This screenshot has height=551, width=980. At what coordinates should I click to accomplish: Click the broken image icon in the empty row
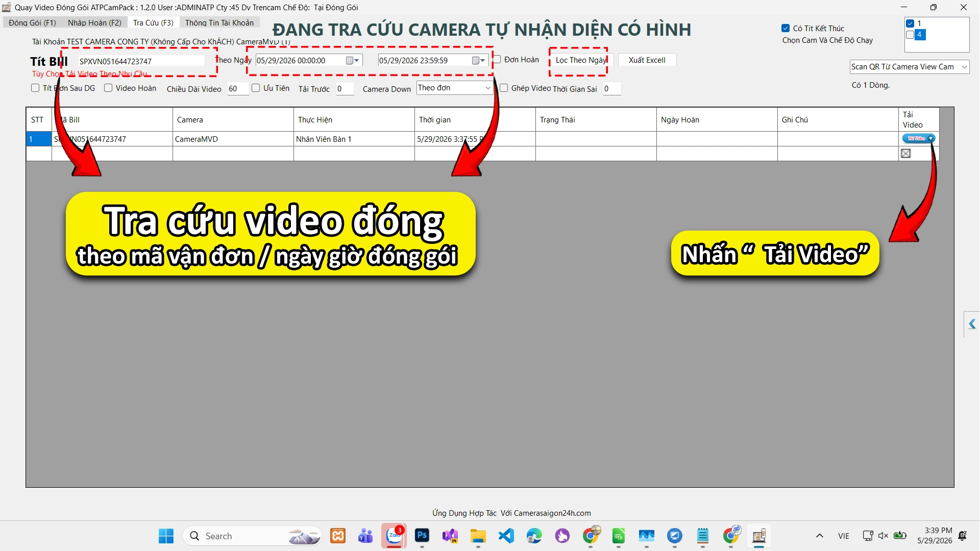click(906, 153)
